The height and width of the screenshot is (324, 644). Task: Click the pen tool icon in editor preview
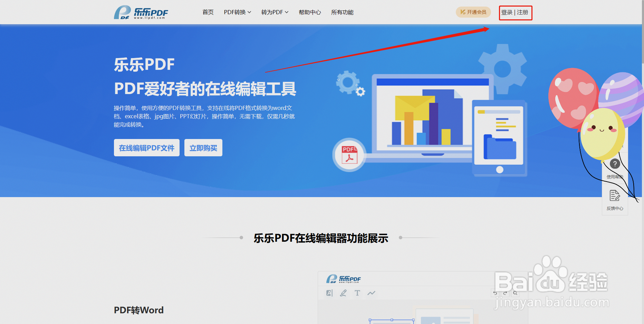343,293
